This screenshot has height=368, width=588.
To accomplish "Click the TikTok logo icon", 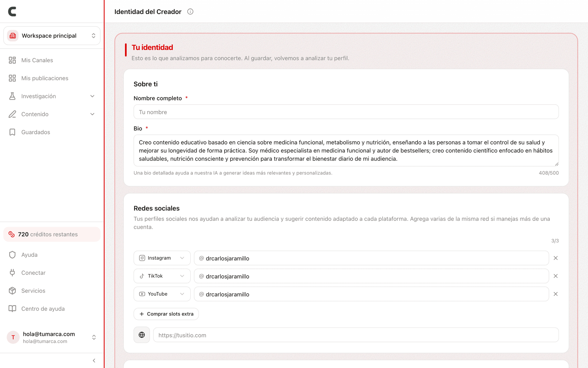I will click(x=142, y=276).
